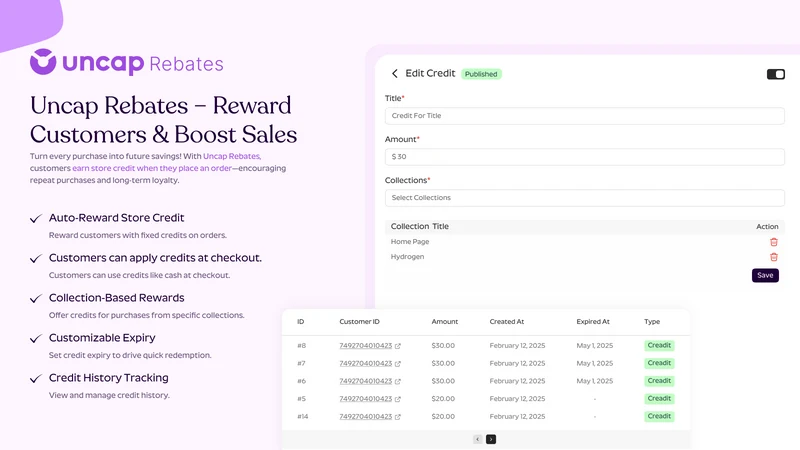Click the Expired At column header
Image resolution: width=800 pixels, height=450 pixels.
click(593, 321)
